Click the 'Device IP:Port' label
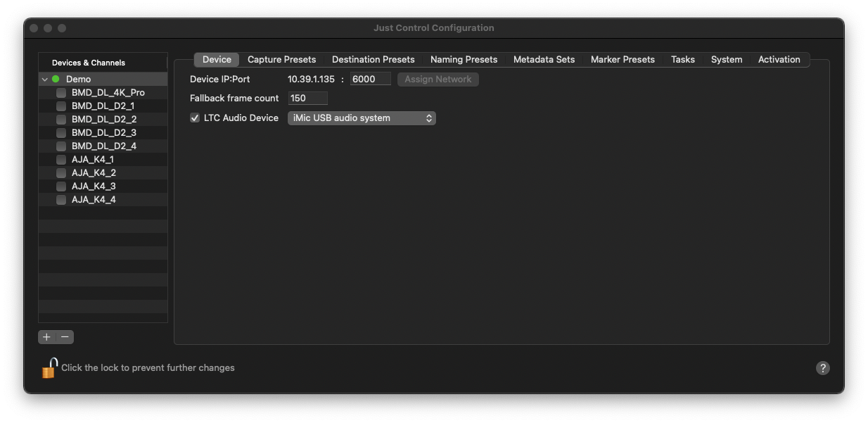The width and height of the screenshot is (868, 423). 220,80
